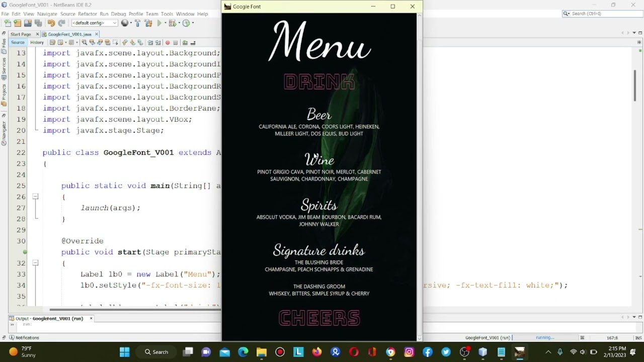Click Clean and Build Project icon
Image resolution: width=644 pixels, height=362 pixels.
pyautogui.click(x=148, y=23)
